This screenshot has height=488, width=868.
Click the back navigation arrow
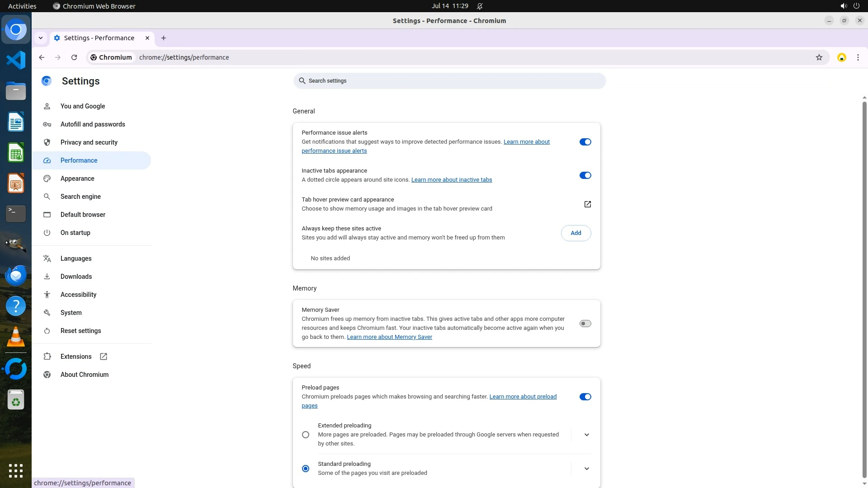(42, 57)
